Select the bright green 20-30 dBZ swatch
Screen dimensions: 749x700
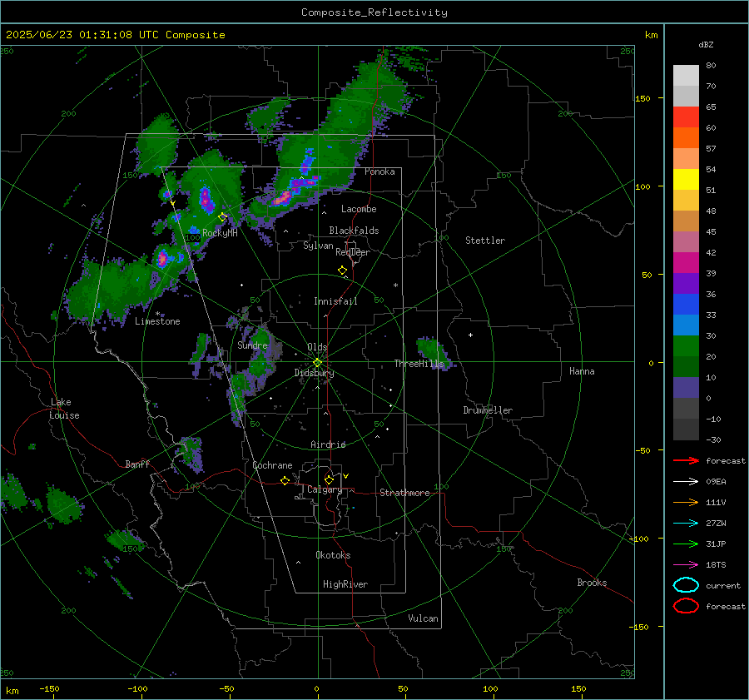click(x=686, y=346)
